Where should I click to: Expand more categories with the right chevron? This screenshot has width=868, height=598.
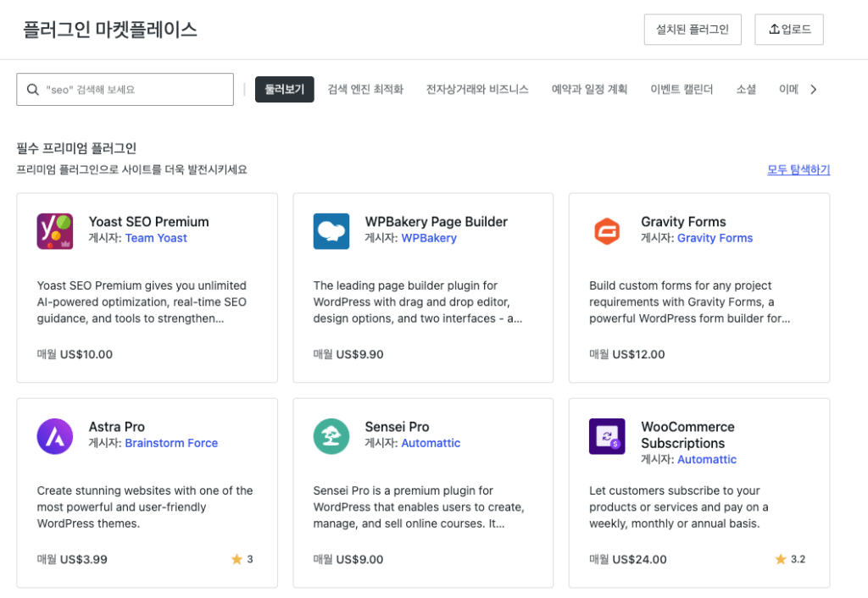pyautogui.click(x=813, y=90)
